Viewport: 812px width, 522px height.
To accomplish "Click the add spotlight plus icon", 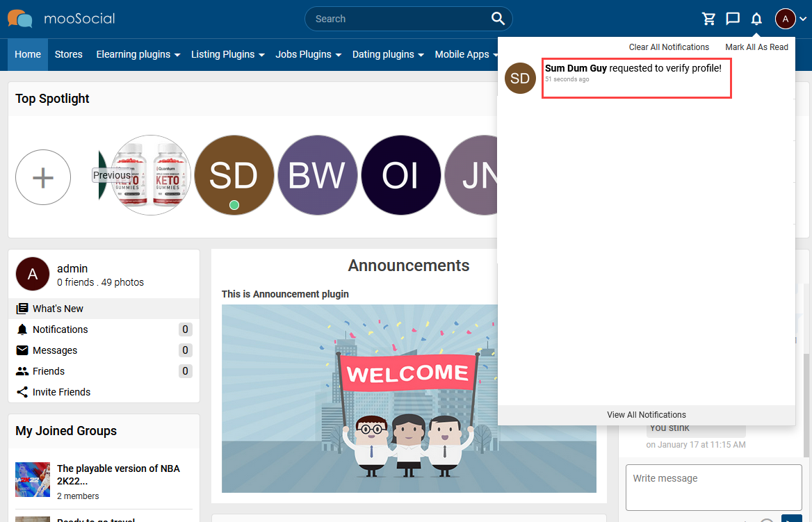I will (43, 177).
